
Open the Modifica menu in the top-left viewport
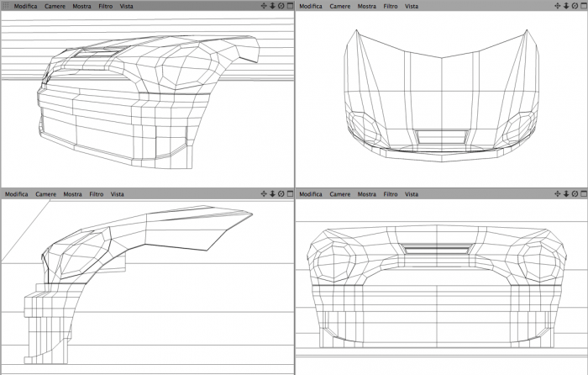(25, 7)
